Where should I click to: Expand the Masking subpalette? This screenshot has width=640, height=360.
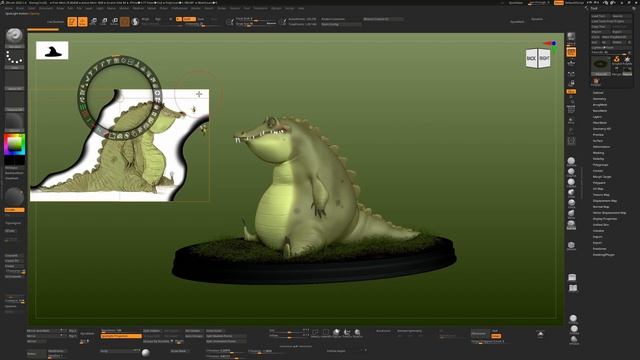[x=598, y=153]
